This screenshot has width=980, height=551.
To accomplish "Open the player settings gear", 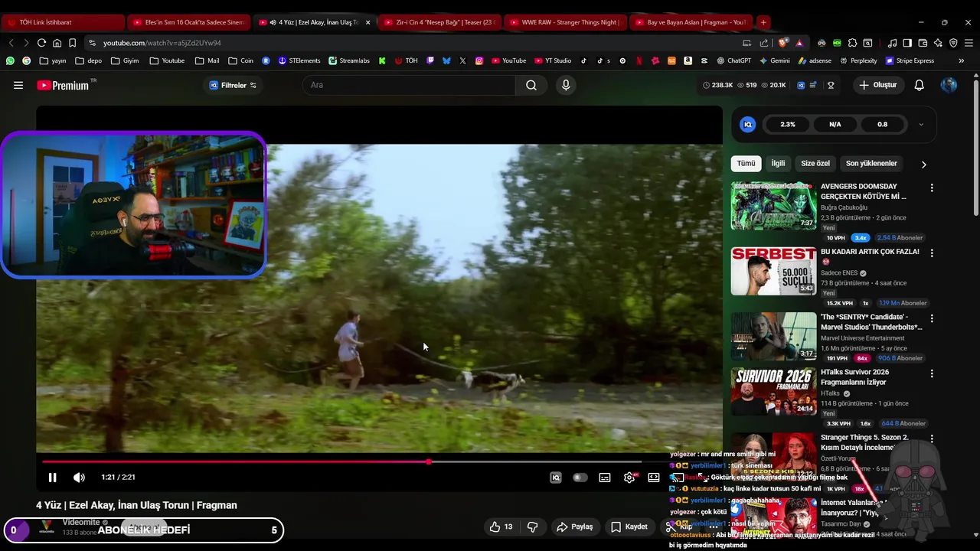I will point(629,478).
